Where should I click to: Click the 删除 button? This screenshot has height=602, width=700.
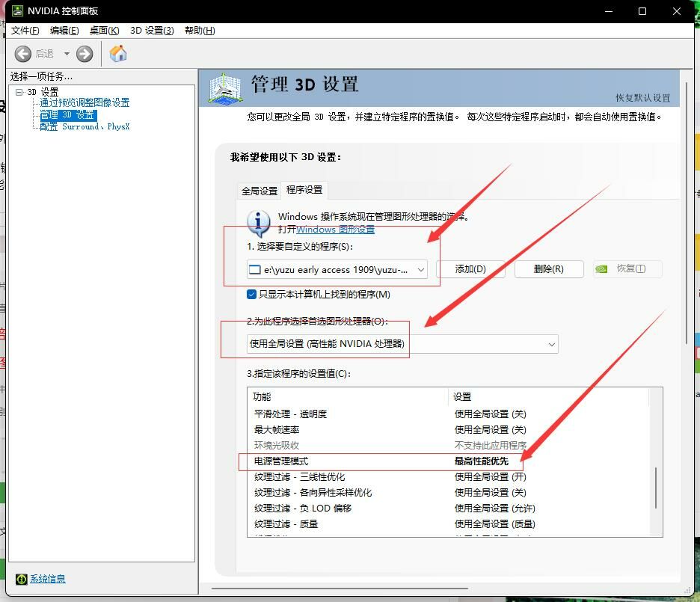[x=548, y=269]
